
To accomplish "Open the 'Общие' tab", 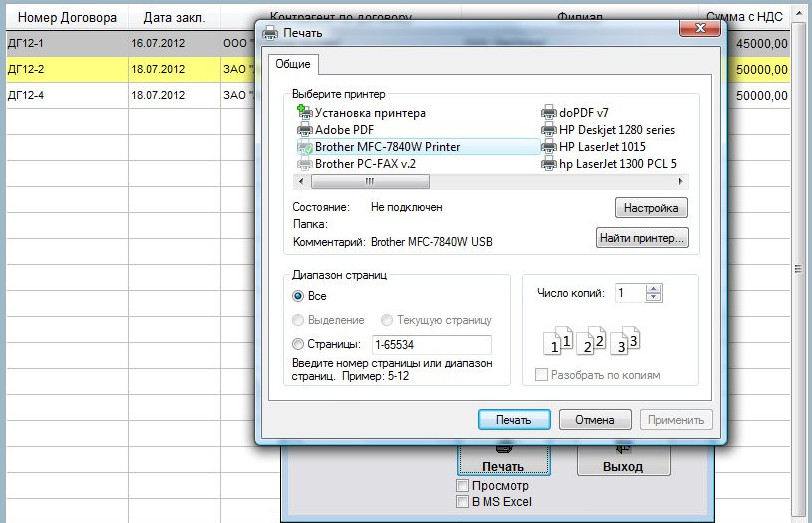I will coord(293,64).
